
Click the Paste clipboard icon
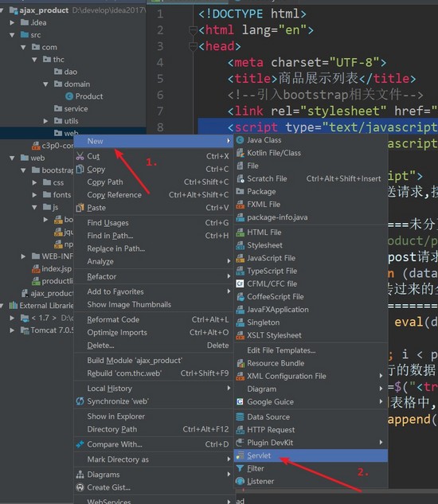[80, 208]
